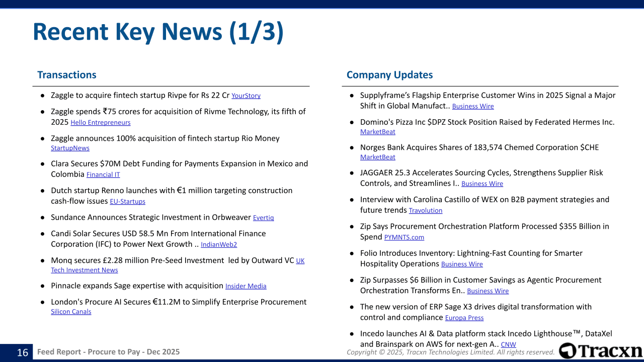Open the YourStory source link
Image resolution: width=644 pixels, height=362 pixels.
coord(246,96)
